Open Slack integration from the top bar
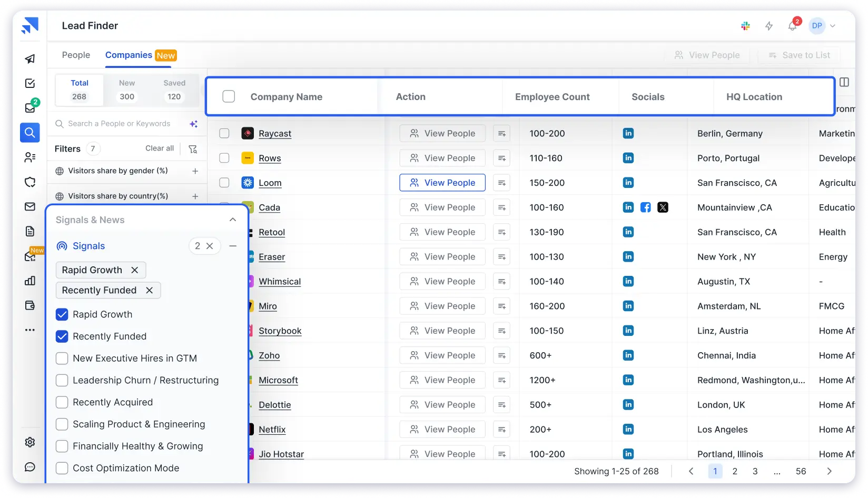 (x=745, y=25)
